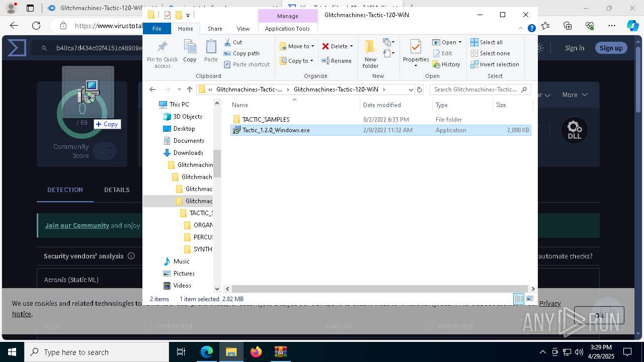
Task: Minimize the ribbon chevron
Action: click(522, 29)
